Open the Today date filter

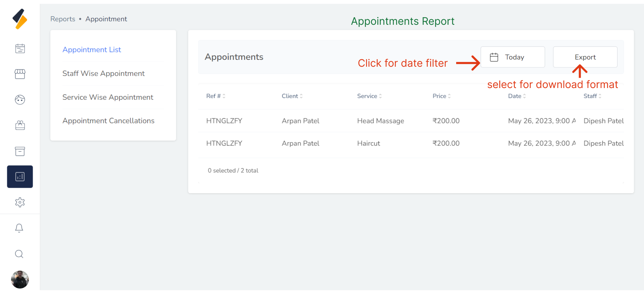coord(513,57)
